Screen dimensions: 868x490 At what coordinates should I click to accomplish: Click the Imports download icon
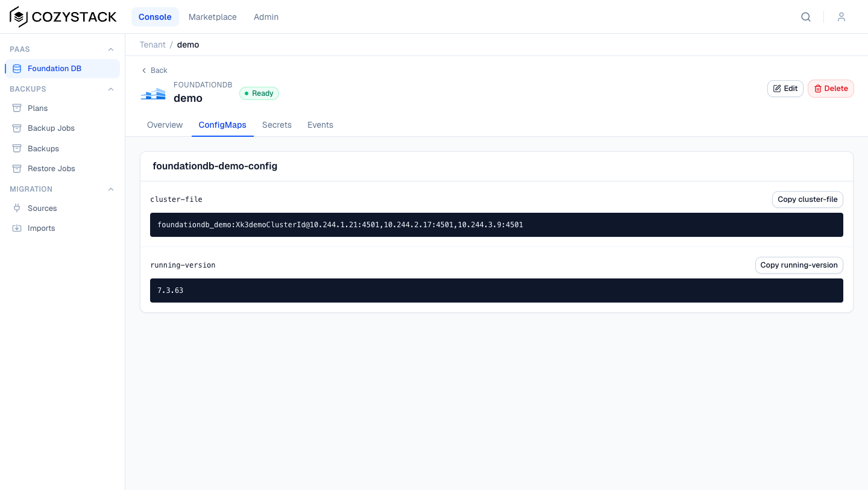tap(17, 228)
